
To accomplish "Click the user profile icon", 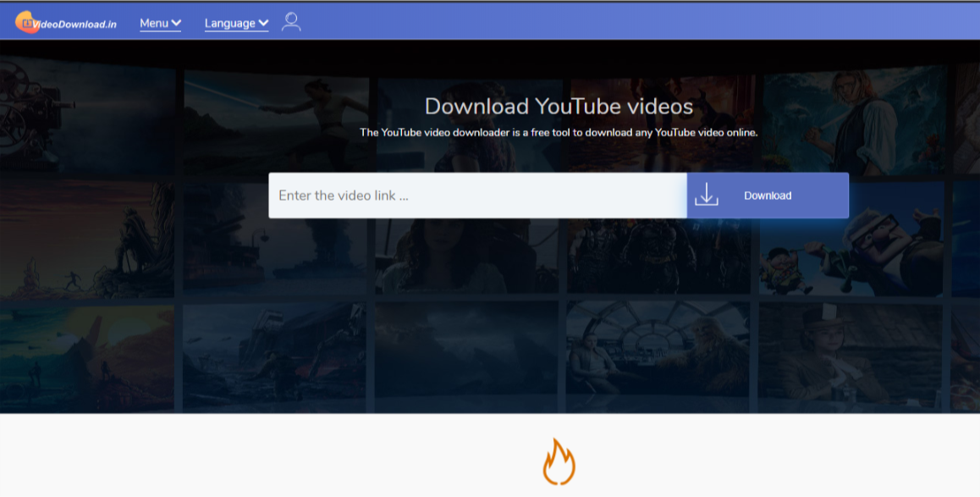I will tap(291, 22).
